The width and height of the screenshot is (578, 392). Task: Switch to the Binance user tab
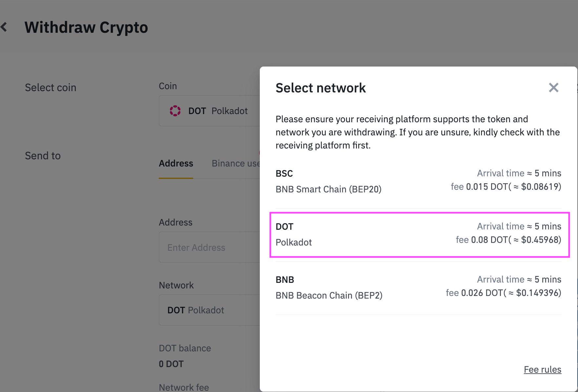tap(236, 163)
